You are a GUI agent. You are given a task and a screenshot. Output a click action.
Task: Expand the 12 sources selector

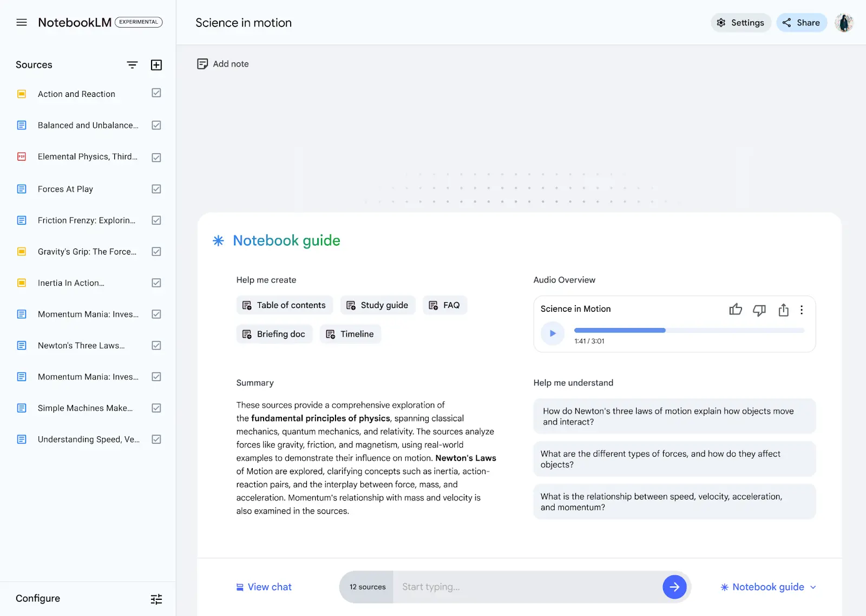[368, 587]
